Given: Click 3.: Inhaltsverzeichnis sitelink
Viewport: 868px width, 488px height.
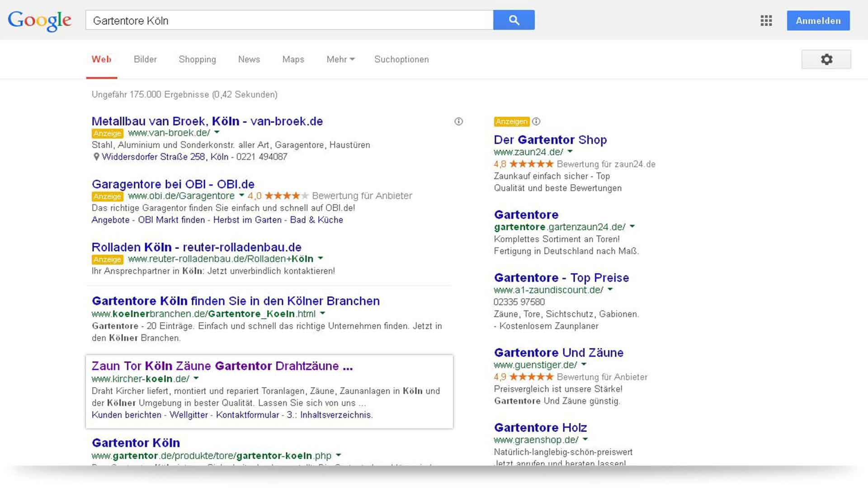Looking at the screenshot, I should tap(330, 415).
